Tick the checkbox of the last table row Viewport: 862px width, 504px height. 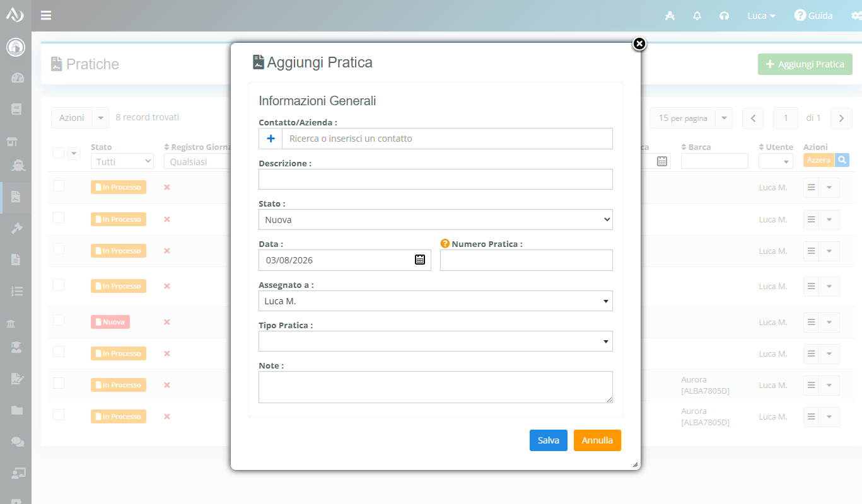click(59, 415)
